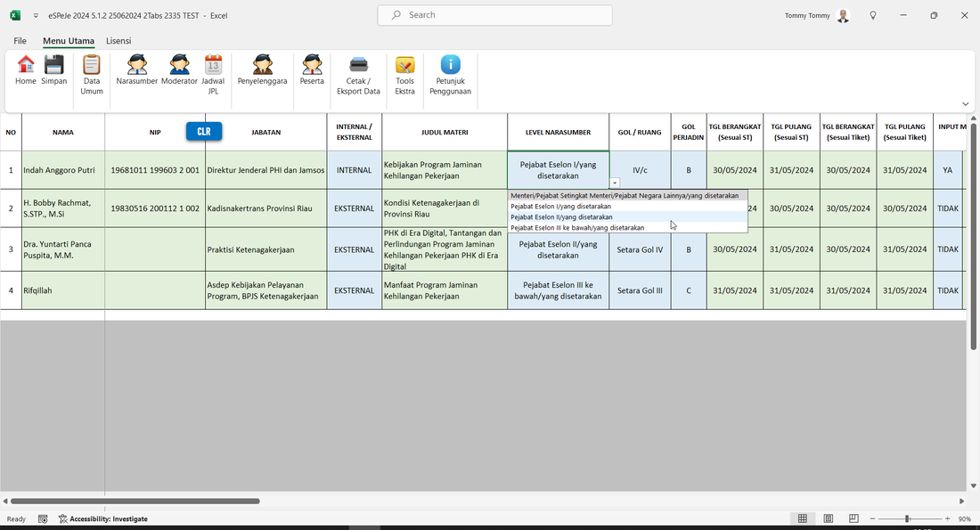The width and height of the screenshot is (980, 530).
Task: Switch to the Lisensi ribbon tab
Action: coord(118,41)
